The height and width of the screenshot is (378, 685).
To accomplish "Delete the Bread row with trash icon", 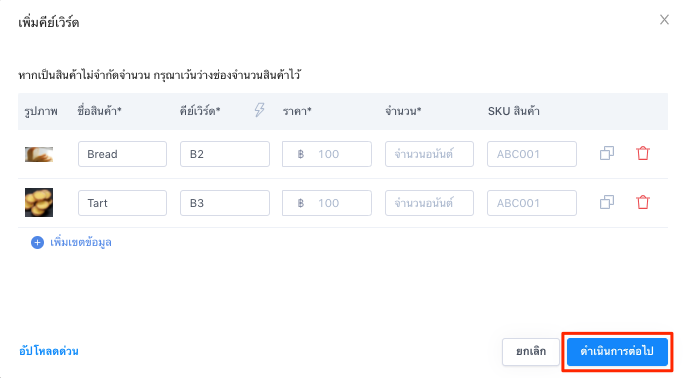I will coord(643,153).
